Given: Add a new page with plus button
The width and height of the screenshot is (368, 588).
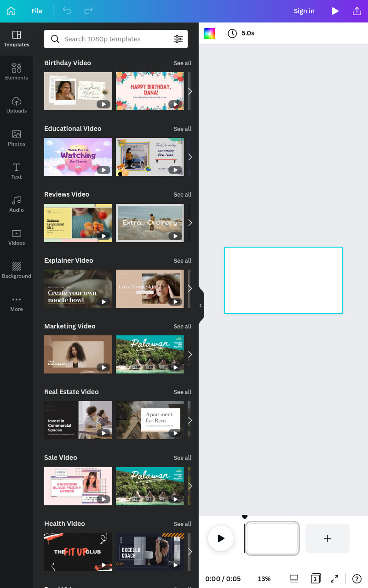Looking at the screenshot, I should (328, 538).
